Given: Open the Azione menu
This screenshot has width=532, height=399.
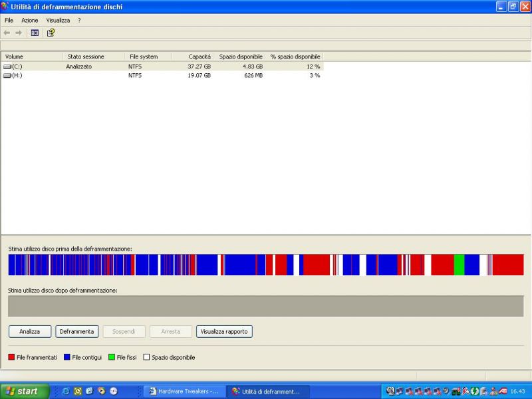Looking at the screenshot, I should pos(29,21).
